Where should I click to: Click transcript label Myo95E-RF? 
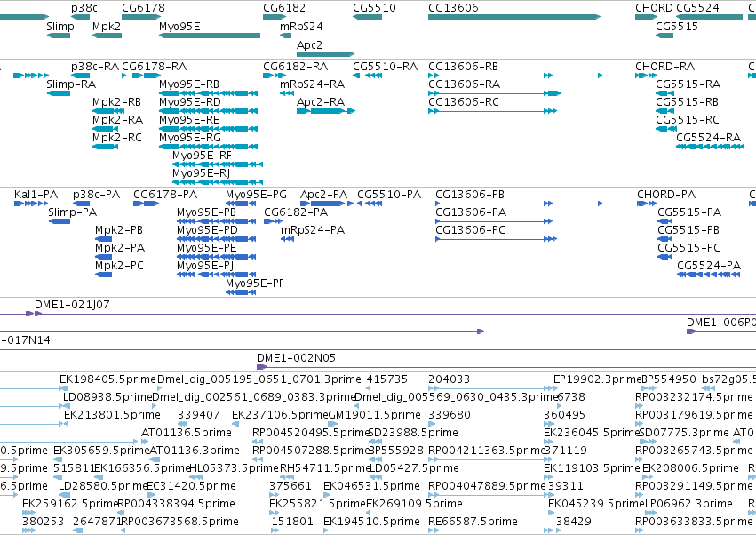pos(202,156)
